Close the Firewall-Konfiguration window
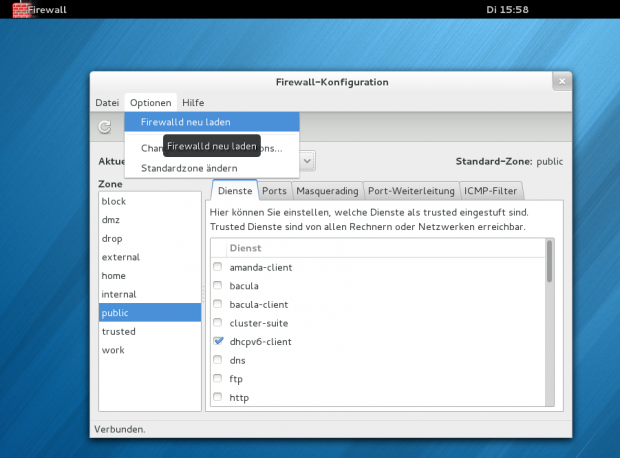 (563, 82)
